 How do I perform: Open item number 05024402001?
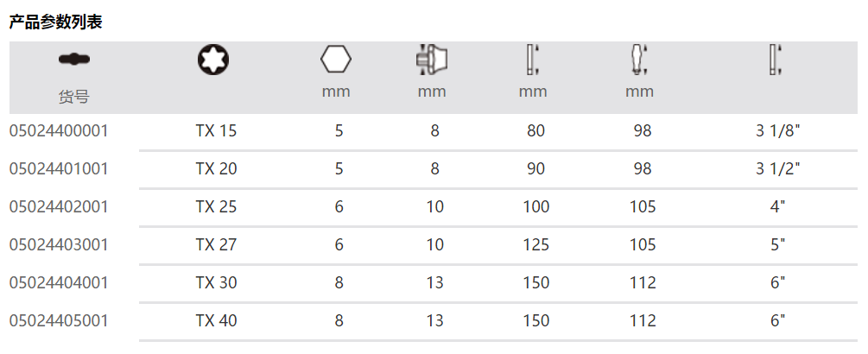coord(59,207)
